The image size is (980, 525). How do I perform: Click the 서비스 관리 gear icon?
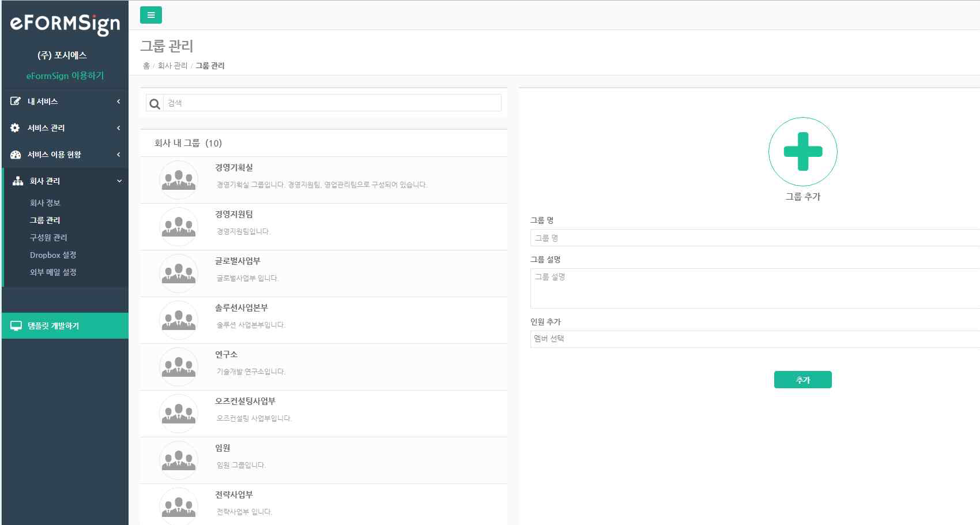15,128
